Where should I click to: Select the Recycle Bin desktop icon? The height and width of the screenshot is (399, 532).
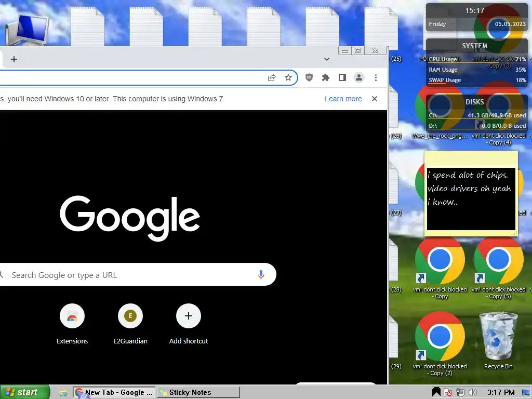(x=498, y=341)
